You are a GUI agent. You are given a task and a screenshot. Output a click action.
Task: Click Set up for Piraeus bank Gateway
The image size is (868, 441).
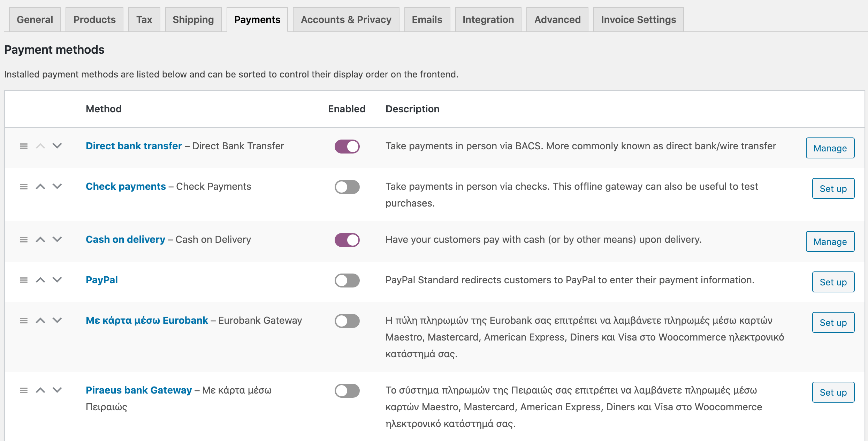click(833, 392)
